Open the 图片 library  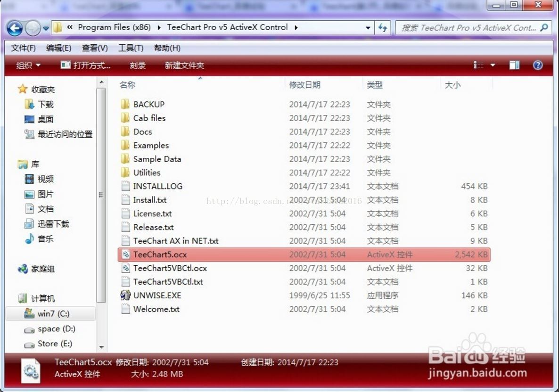point(39,194)
